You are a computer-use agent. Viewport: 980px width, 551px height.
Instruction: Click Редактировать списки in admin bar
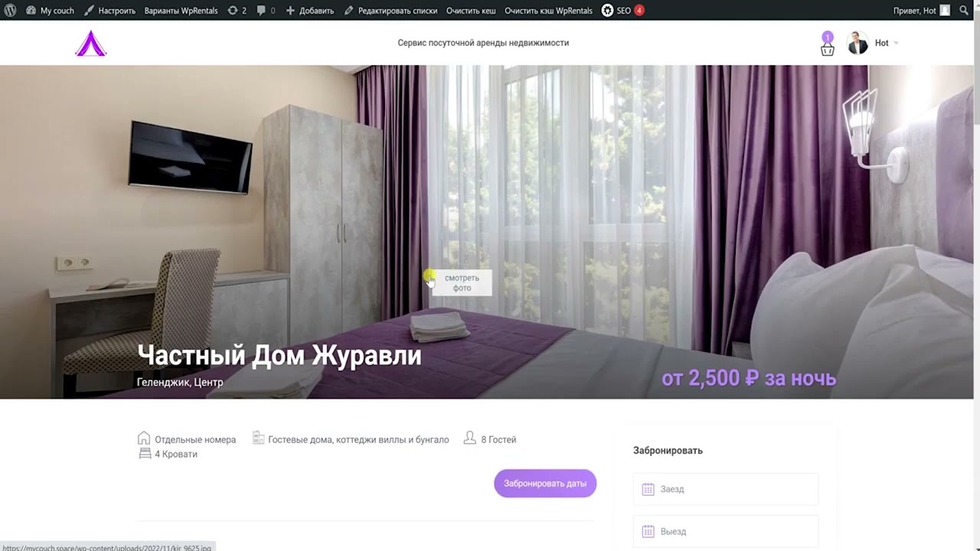[x=390, y=11]
